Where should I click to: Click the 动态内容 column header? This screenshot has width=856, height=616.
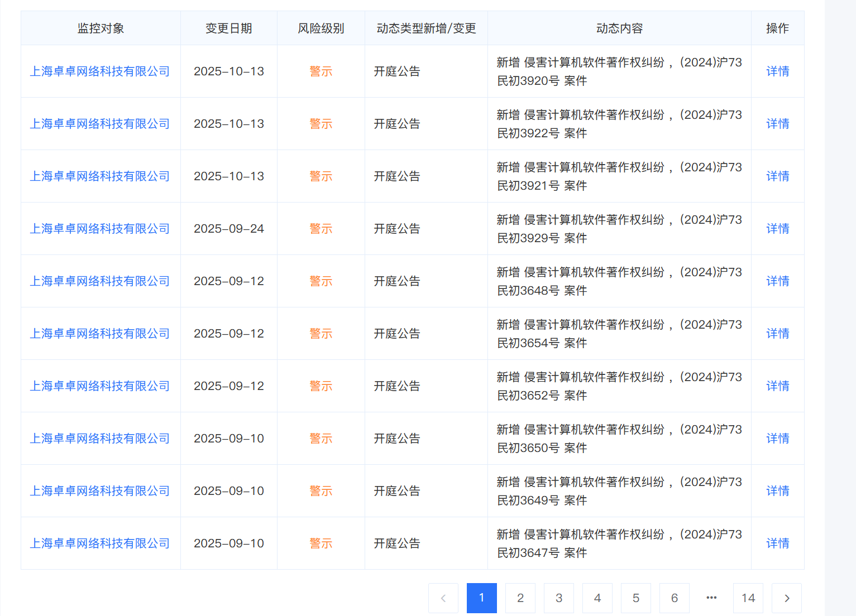pyautogui.click(x=619, y=28)
